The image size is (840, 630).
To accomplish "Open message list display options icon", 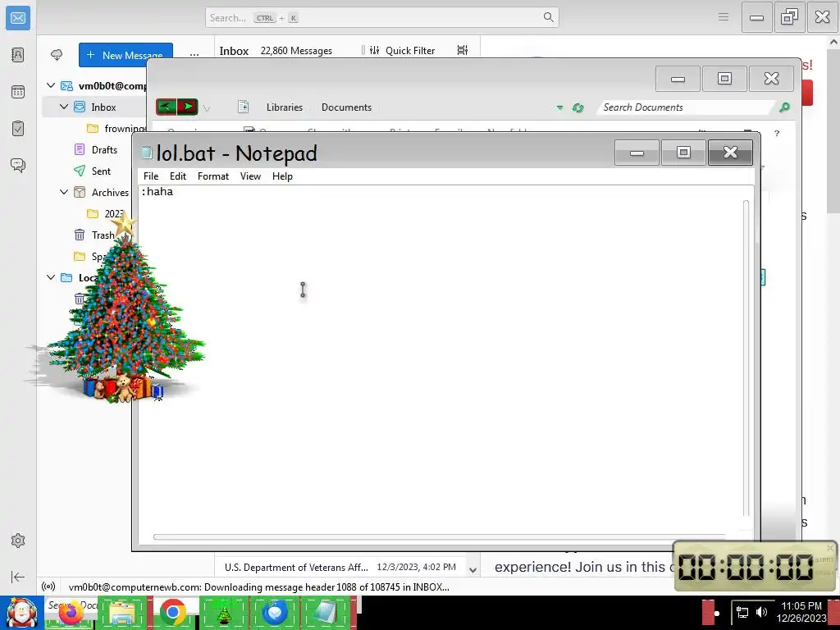I will coord(463,50).
